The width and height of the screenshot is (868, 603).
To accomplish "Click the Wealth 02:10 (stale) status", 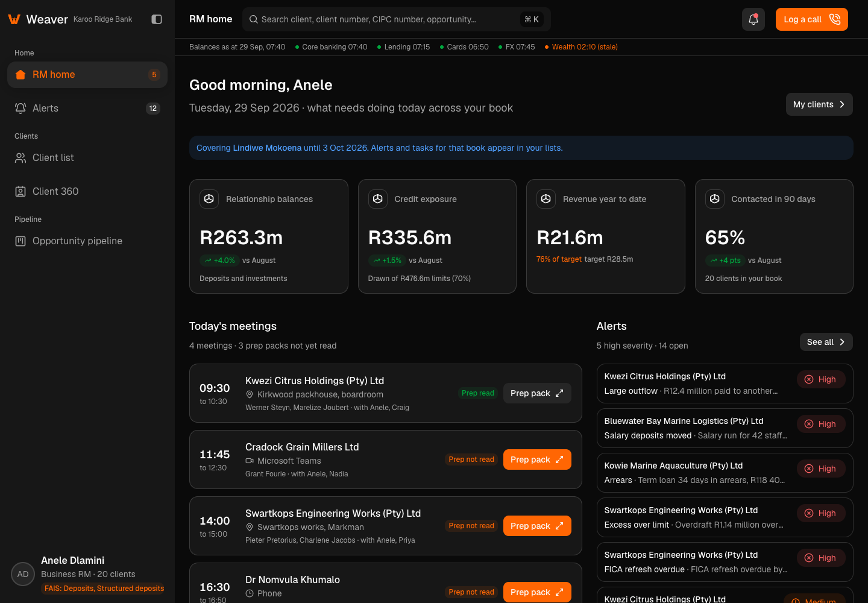I will click(x=581, y=47).
